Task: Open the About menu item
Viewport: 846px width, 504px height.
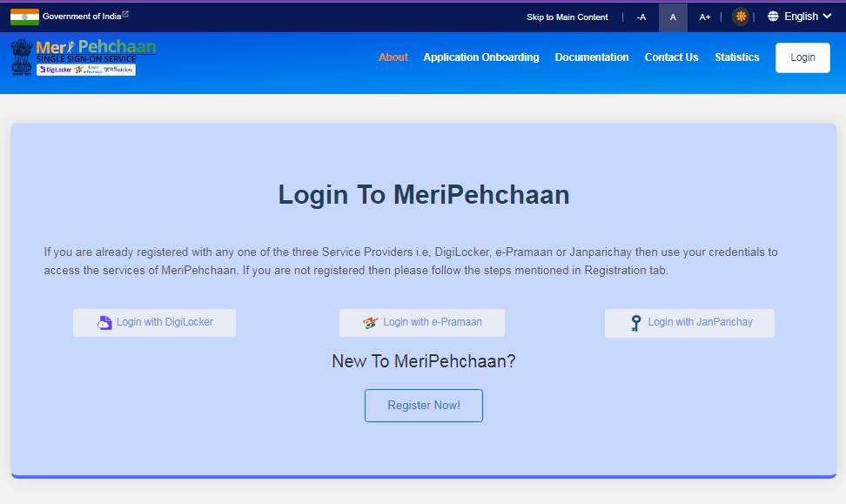Action: pos(393,57)
